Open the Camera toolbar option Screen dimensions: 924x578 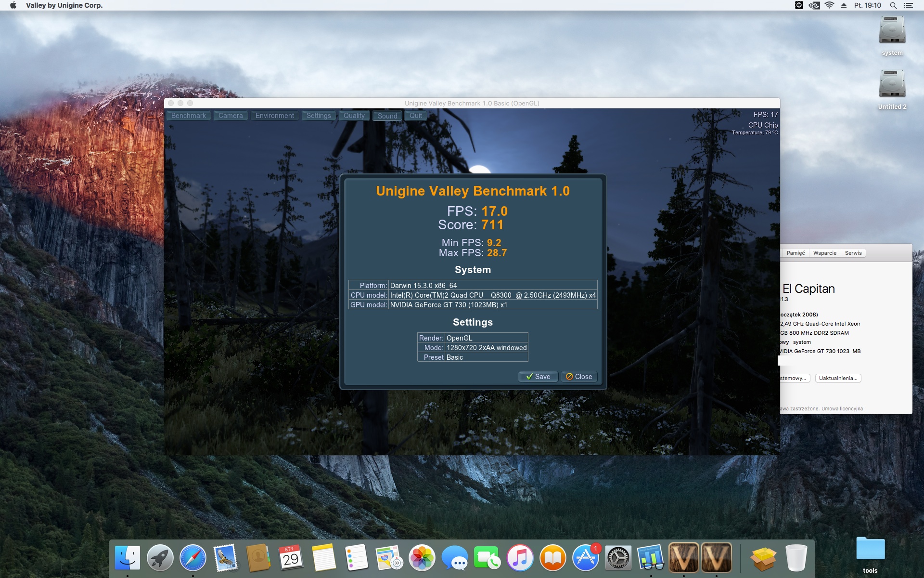[x=231, y=116]
